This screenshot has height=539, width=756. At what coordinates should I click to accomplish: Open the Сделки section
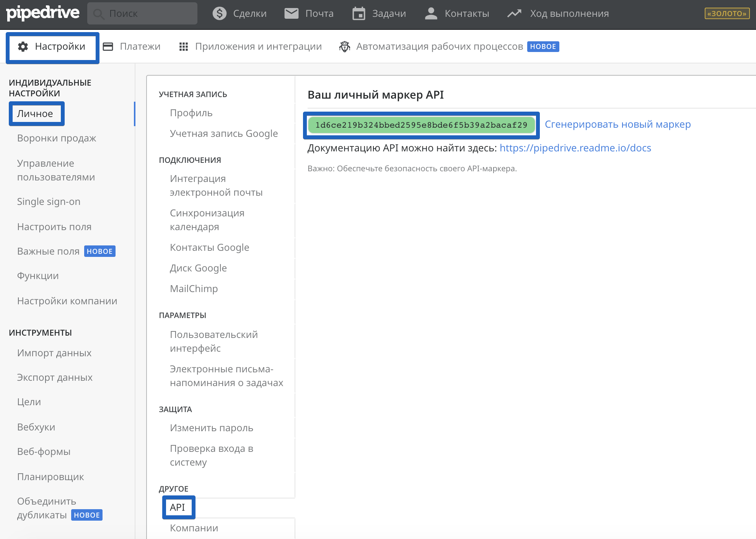(x=250, y=13)
